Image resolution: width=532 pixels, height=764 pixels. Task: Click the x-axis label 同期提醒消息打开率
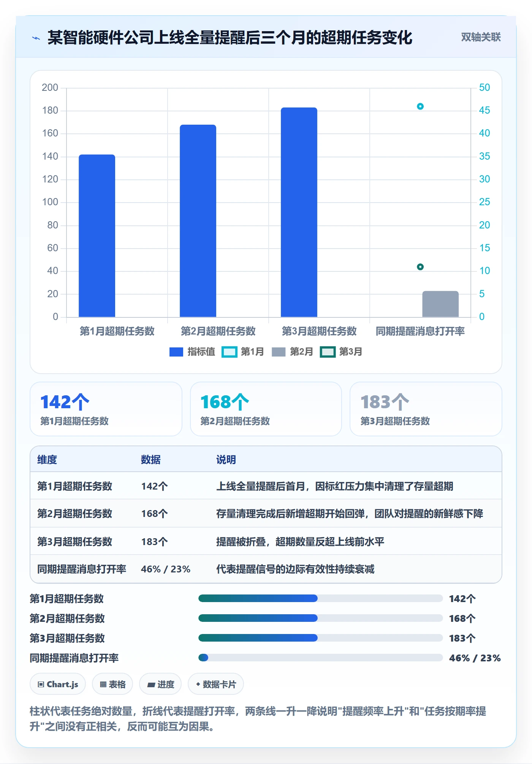point(420,331)
